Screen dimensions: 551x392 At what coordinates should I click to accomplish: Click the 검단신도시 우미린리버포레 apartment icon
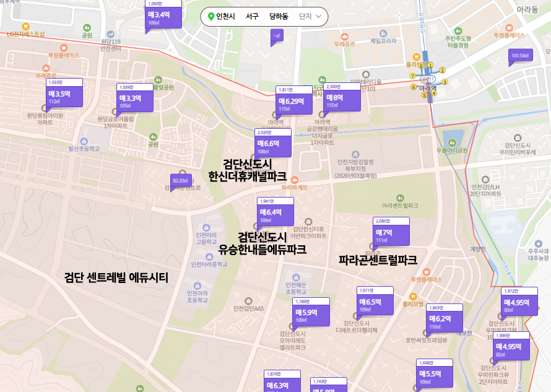tap(518, 138)
